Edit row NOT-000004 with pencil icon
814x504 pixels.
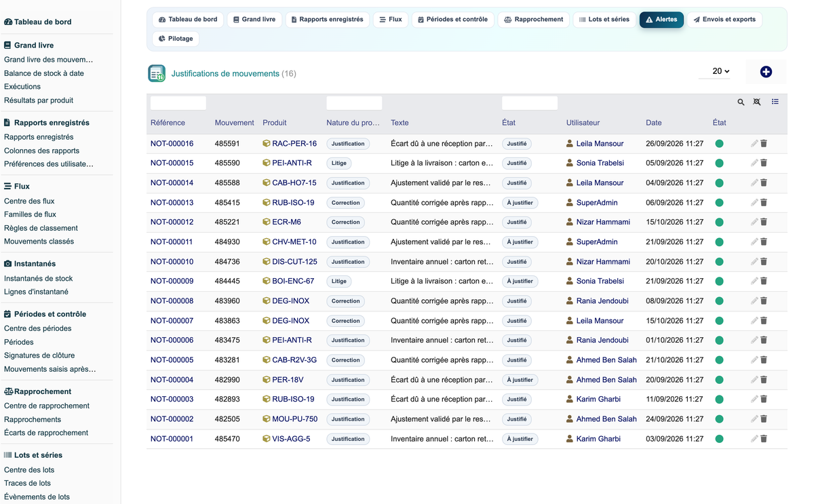click(x=754, y=380)
